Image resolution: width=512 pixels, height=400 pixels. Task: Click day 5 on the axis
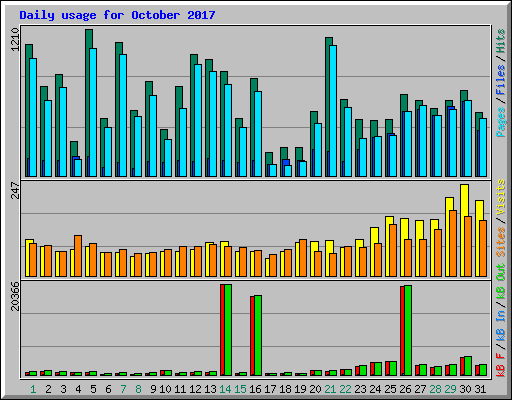point(93,389)
